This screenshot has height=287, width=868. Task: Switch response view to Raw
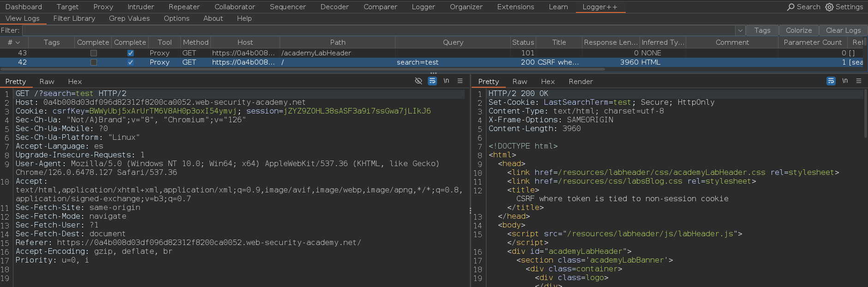click(520, 82)
